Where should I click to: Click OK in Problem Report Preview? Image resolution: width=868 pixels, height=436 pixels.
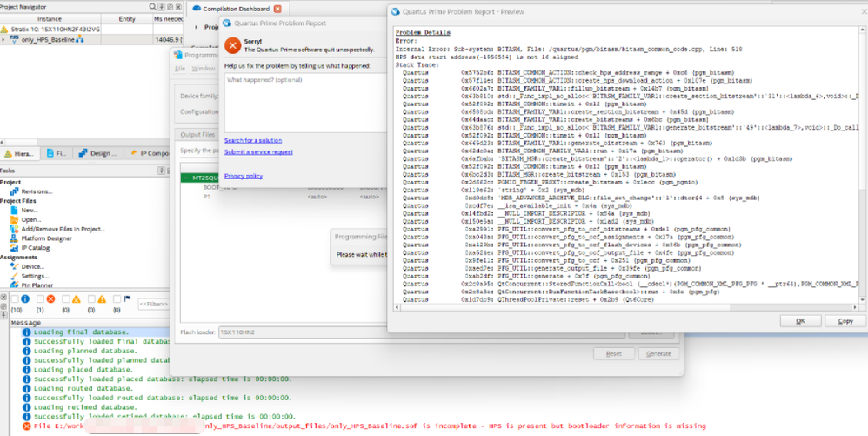coord(800,321)
